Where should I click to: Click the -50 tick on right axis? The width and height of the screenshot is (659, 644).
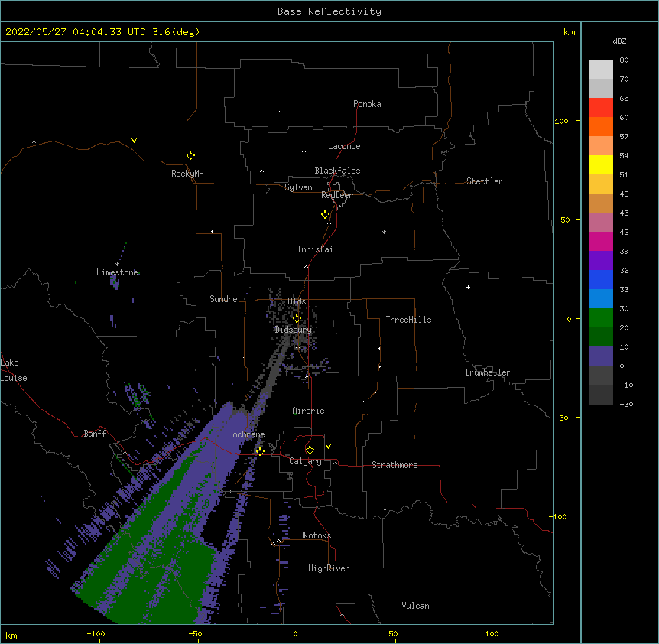point(561,418)
